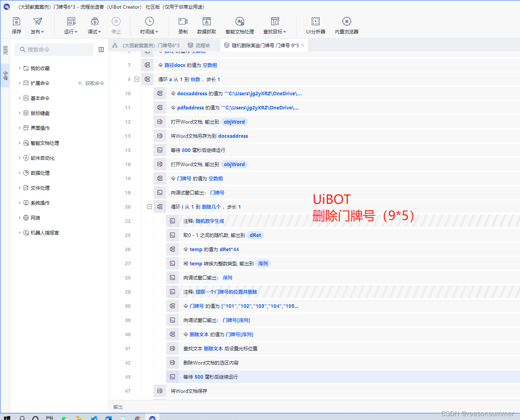
Task: Switch to the 流程 side tab
Action: pos(5,50)
